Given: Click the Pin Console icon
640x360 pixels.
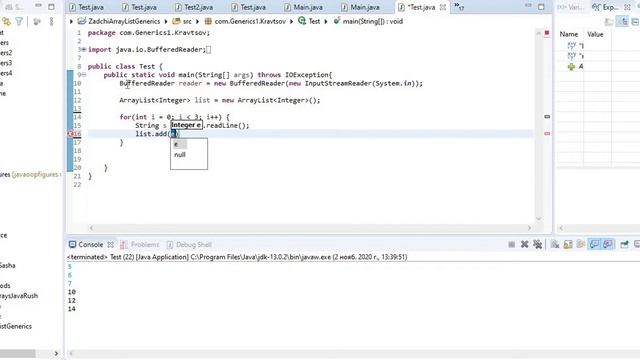Looking at the screenshot, I should (624, 244).
